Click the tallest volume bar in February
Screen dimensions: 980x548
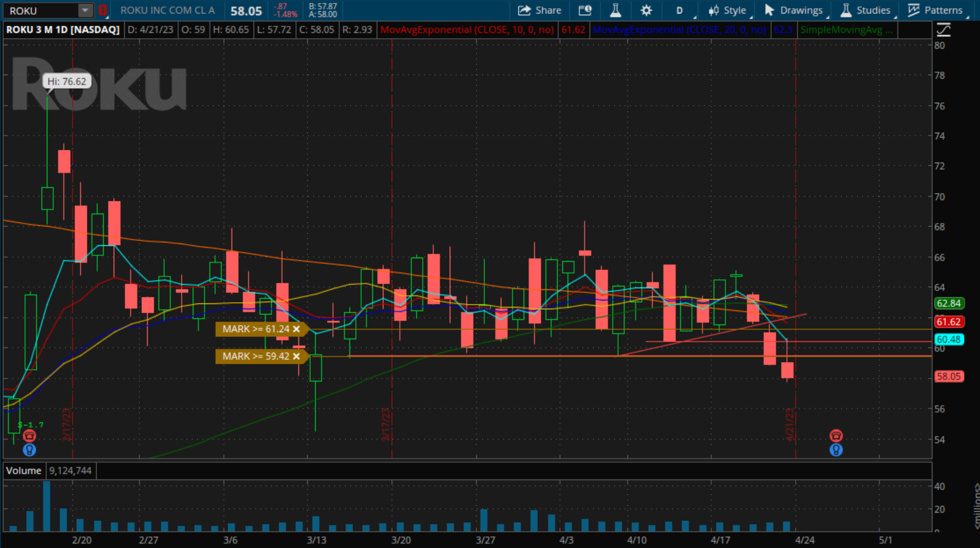click(x=46, y=506)
